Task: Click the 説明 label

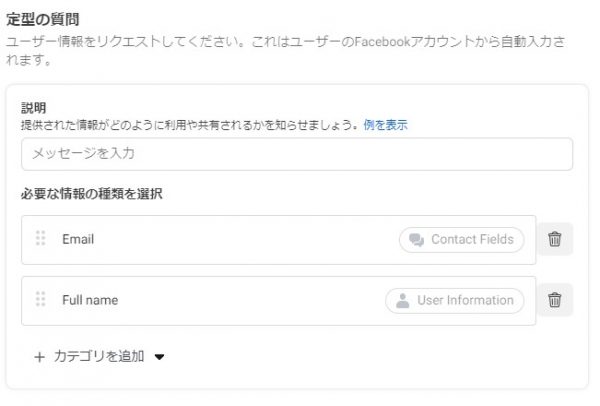Action: 34,108
